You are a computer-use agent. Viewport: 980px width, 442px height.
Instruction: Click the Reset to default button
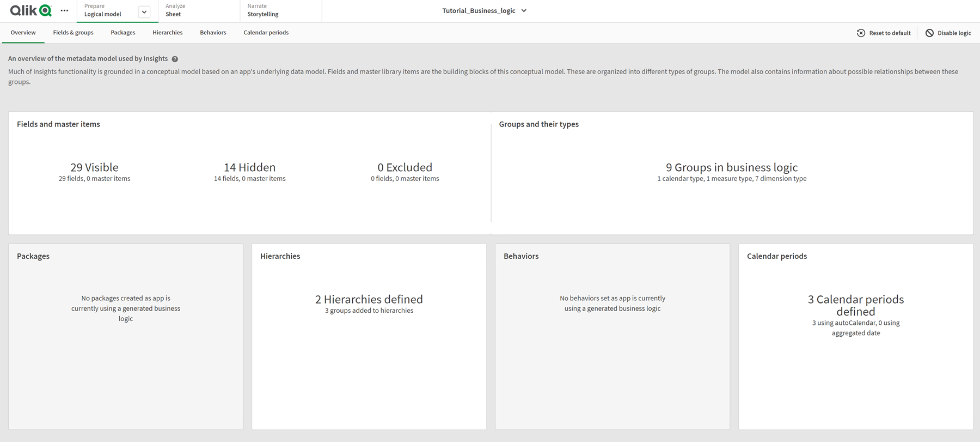[x=884, y=33]
